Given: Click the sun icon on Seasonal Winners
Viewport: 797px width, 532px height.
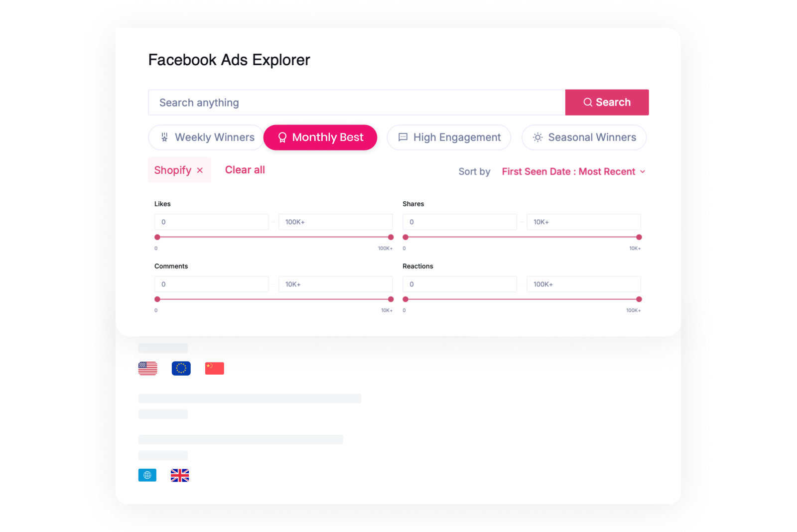Looking at the screenshot, I should (537, 137).
